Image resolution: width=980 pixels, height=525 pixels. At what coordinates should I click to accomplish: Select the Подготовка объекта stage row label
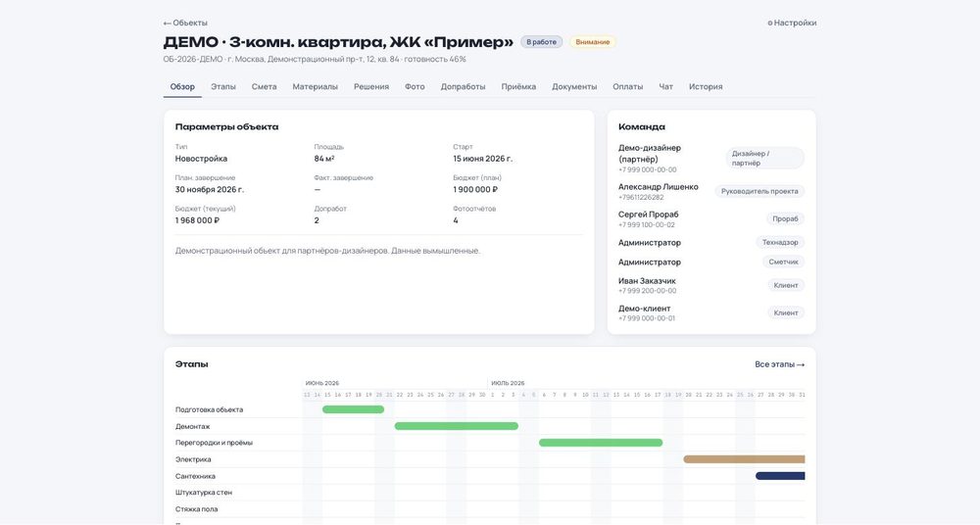[209, 410]
